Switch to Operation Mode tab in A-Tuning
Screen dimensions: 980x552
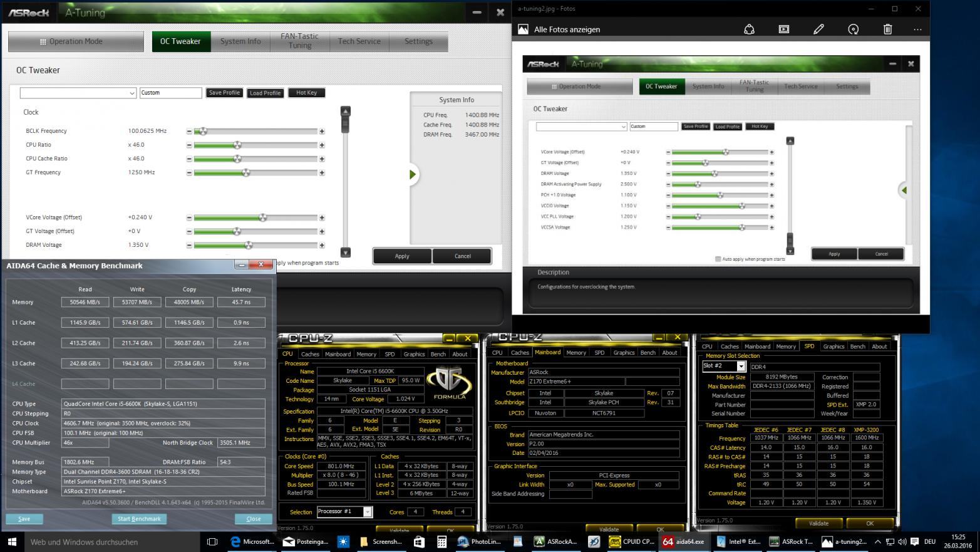pos(76,41)
